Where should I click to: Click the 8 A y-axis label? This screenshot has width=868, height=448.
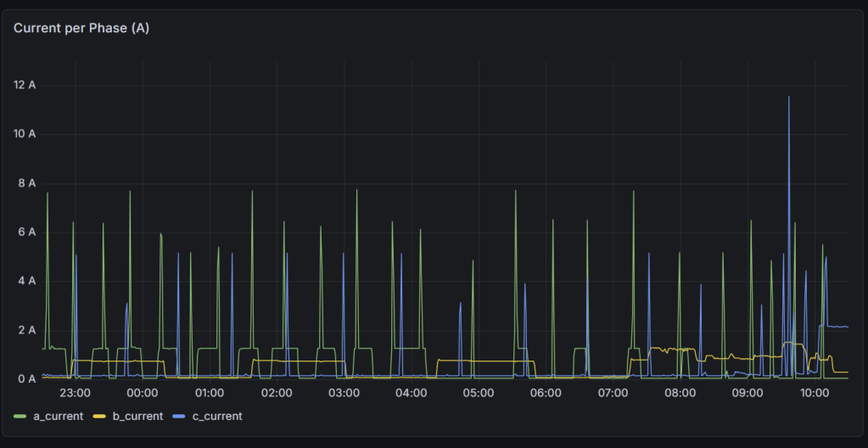25,182
